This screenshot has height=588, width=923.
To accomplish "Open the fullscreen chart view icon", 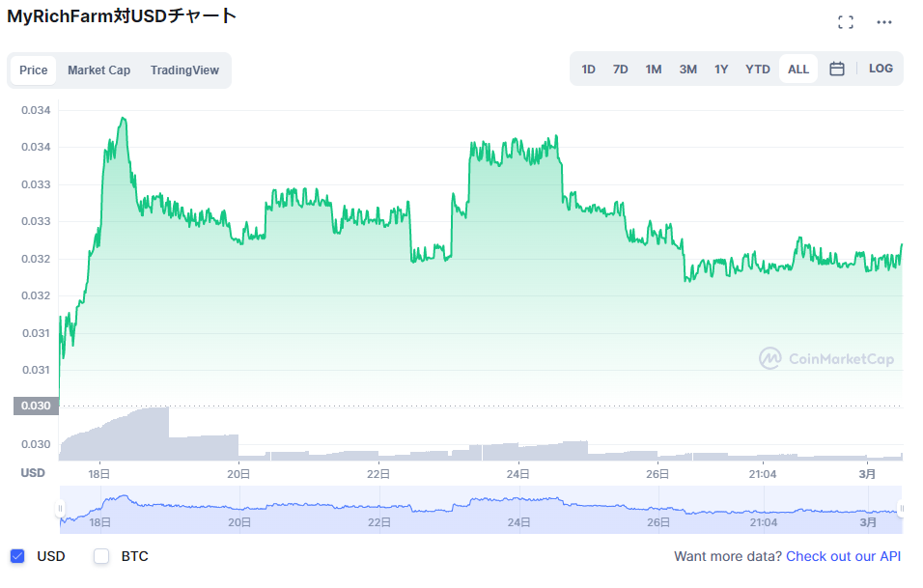I will 846,22.
